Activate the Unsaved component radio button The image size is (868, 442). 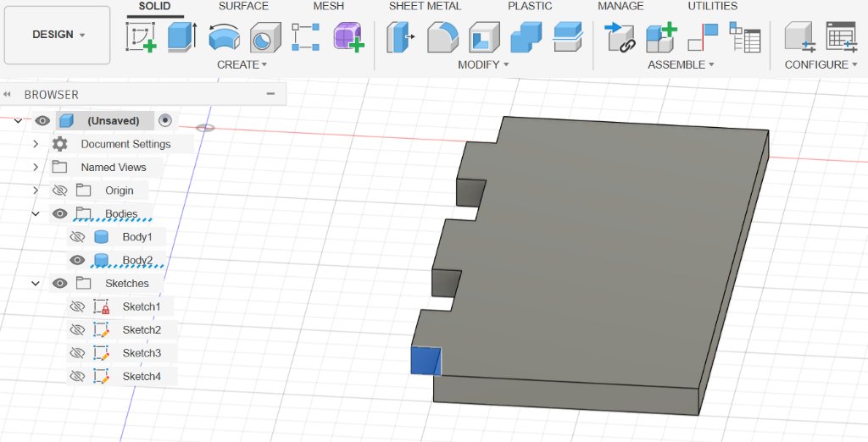(x=165, y=120)
